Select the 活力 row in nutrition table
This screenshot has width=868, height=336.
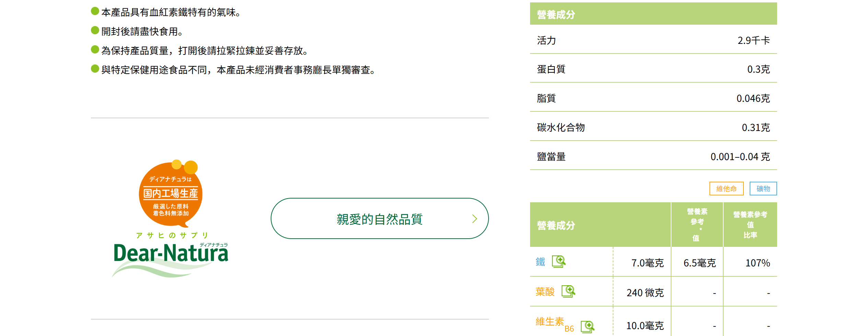(546, 40)
